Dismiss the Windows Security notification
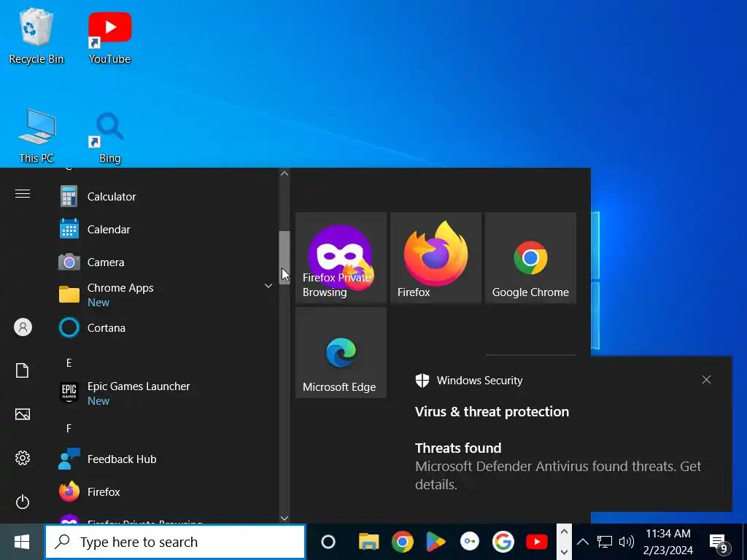This screenshot has width=747, height=560. 706,379
